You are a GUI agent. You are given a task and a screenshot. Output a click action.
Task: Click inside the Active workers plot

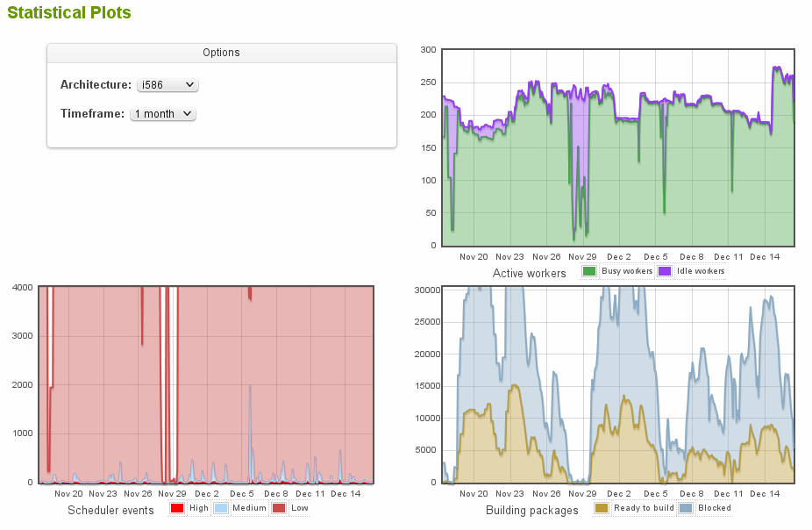(x=618, y=147)
